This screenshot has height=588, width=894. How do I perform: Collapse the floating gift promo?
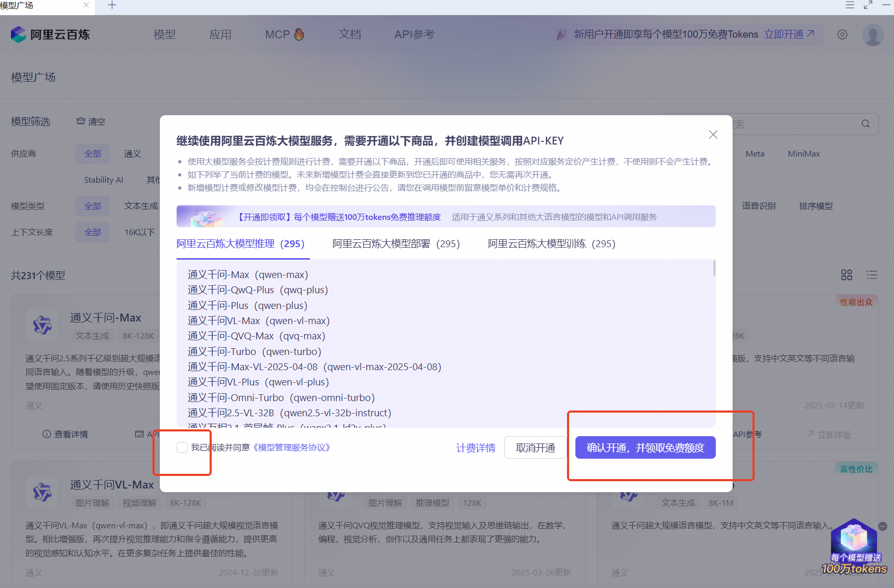point(882,526)
